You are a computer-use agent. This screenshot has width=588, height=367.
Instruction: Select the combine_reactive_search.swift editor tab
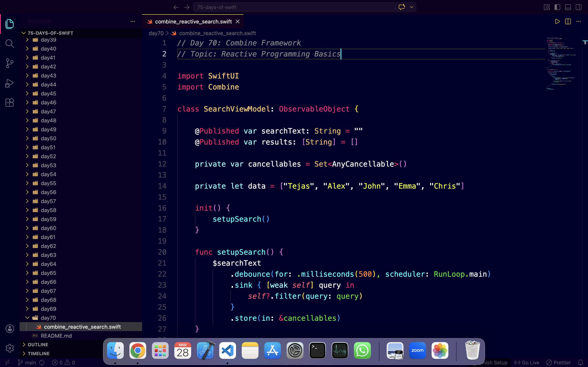click(193, 22)
